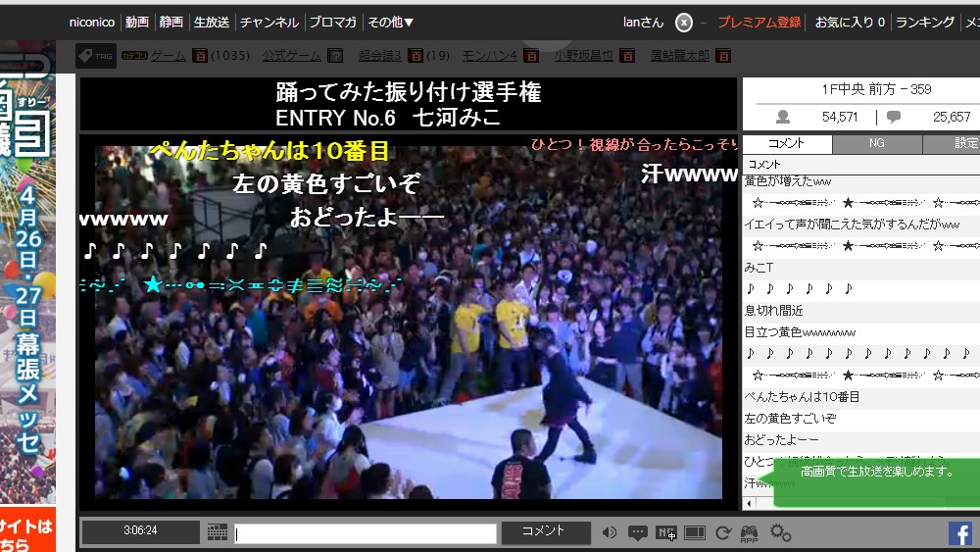This screenshot has height=552, width=980.
Task: Go to the 生放送 section
Action: coord(212,22)
